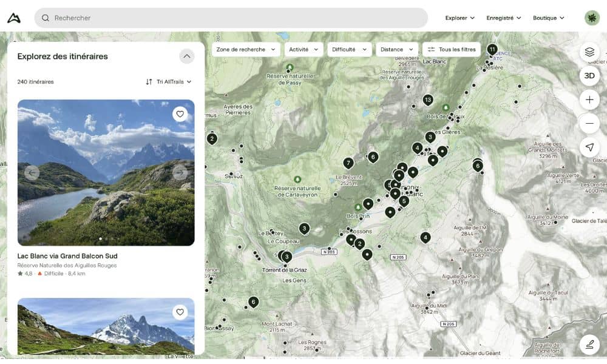Open the map layers selector
The width and height of the screenshot is (607, 364).
[x=589, y=52]
